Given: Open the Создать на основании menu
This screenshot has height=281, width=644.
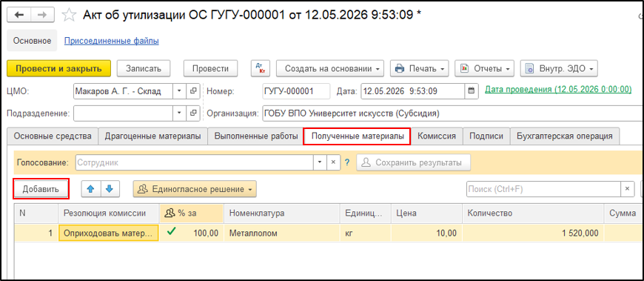Looking at the screenshot, I should pos(330,68).
